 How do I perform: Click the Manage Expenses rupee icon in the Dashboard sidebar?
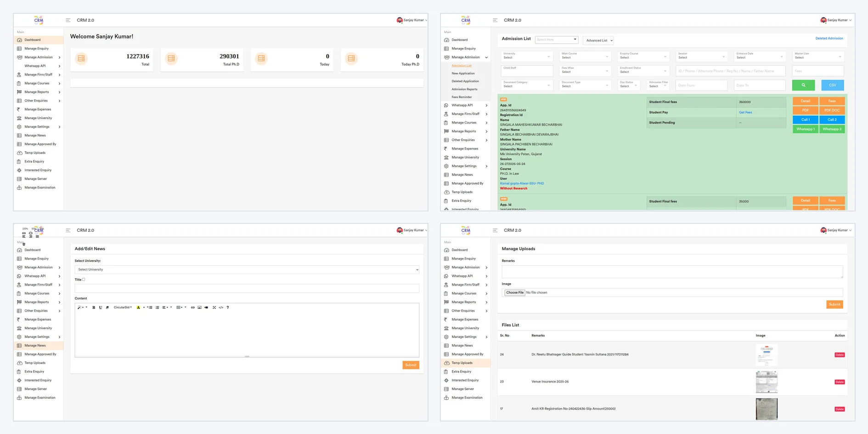19,109
